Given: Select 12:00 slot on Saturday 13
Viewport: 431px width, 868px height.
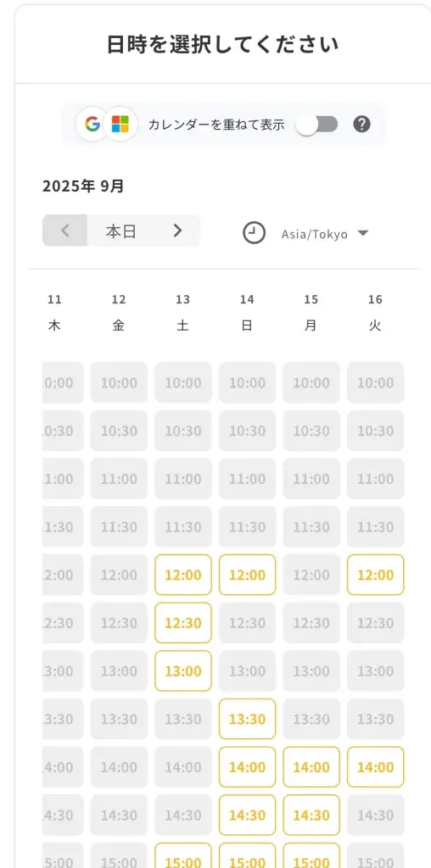Looking at the screenshot, I should point(182,575).
